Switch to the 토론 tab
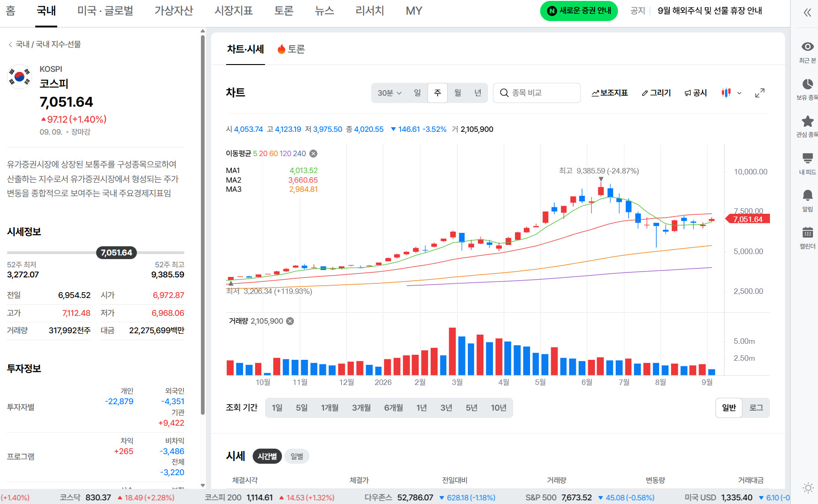The image size is (818, 504). pyautogui.click(x=291, y=49)
